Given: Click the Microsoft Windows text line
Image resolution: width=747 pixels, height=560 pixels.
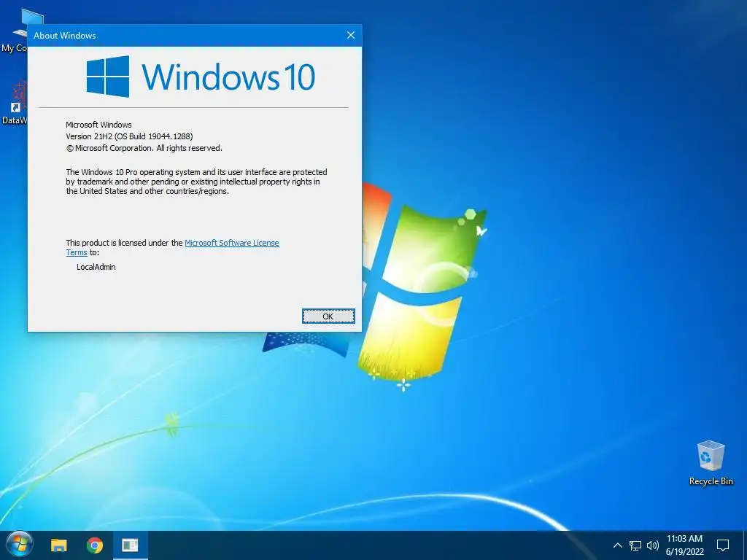Looking at the screenshot, I should [x=98, y=125].
